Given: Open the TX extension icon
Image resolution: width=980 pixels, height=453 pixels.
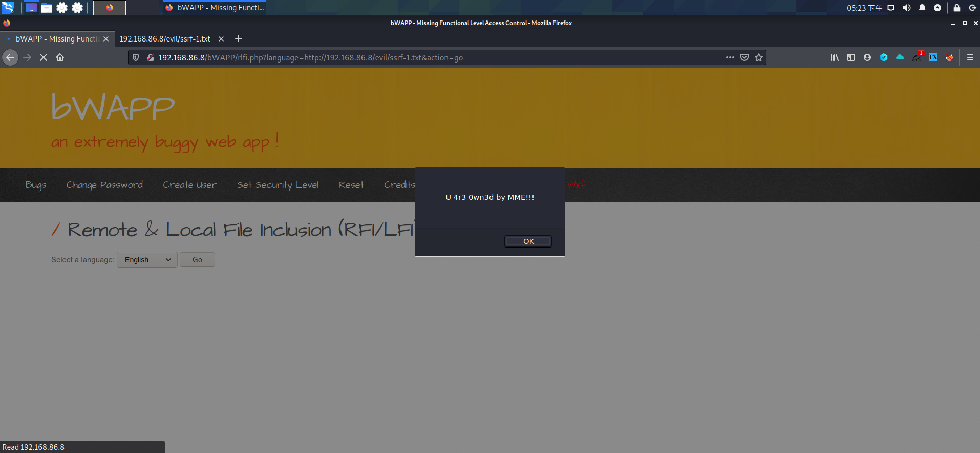Looking at the screenshot, I should click(933, 57).
